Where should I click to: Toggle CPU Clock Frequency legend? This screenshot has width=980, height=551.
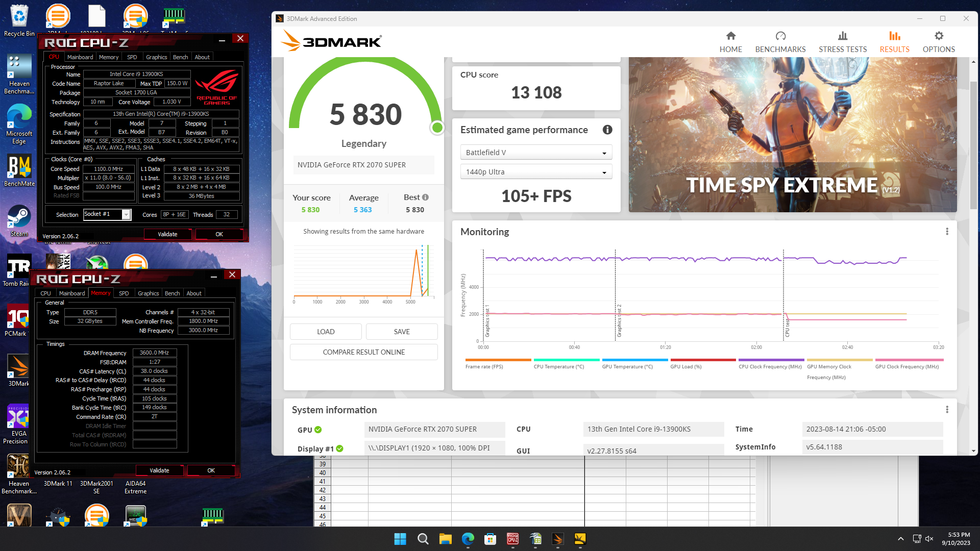(771, 360)
